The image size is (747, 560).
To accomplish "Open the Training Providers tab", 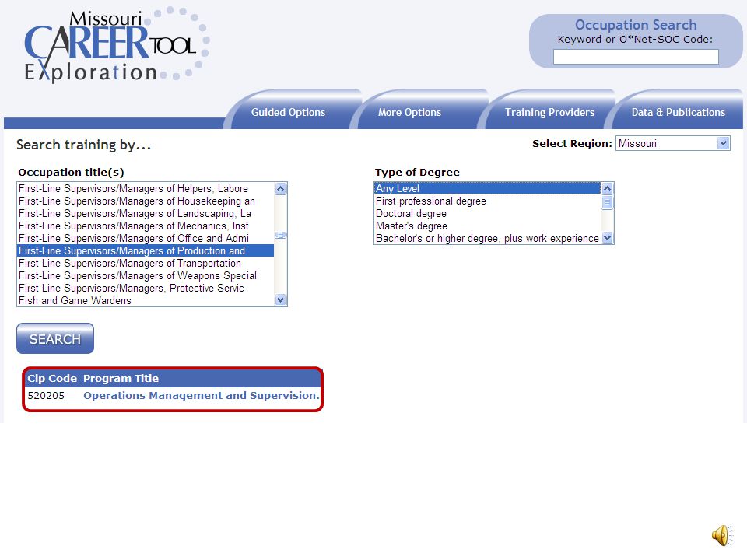I will [x=549, y=112].
